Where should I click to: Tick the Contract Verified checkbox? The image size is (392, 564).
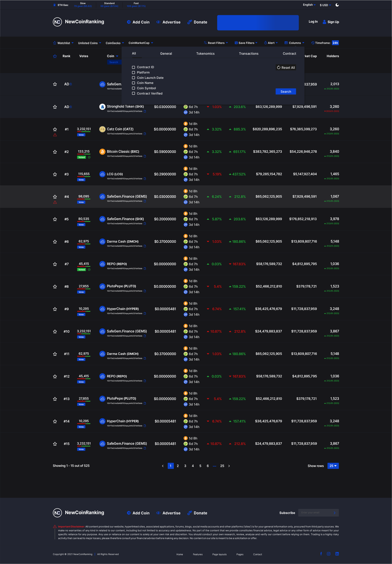(134, 93)
